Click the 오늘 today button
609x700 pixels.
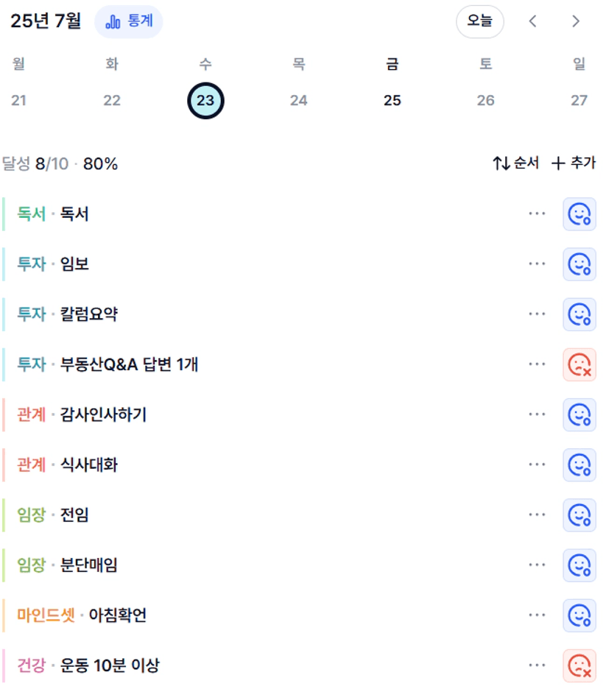[479, 21]
